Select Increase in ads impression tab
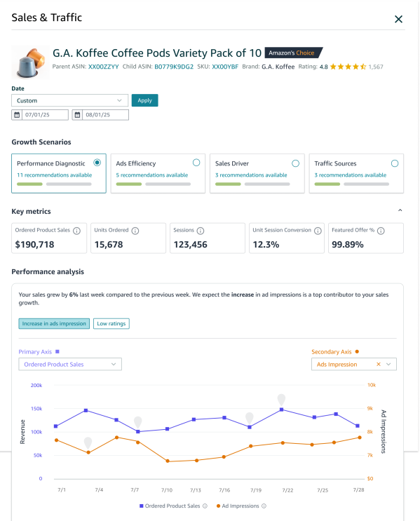 54,324
